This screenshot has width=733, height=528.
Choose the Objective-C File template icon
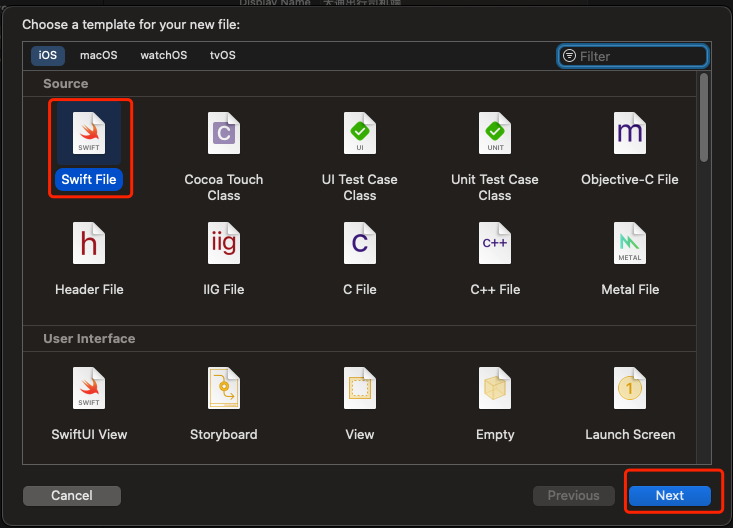coord(630,133)
